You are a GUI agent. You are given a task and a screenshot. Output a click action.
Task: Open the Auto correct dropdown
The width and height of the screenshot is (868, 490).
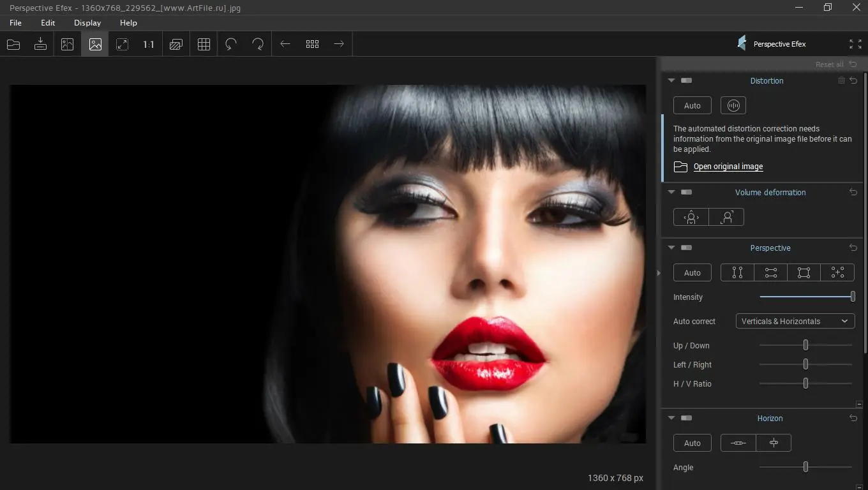795,321
